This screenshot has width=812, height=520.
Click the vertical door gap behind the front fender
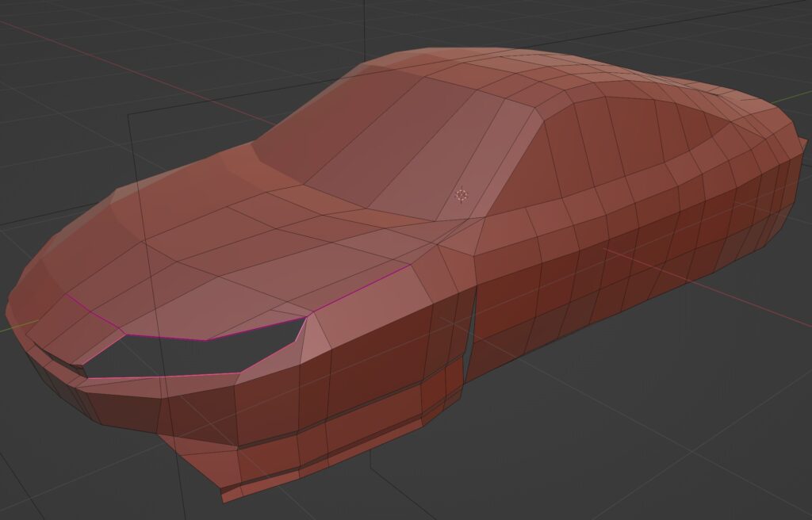tap(470, 333)
